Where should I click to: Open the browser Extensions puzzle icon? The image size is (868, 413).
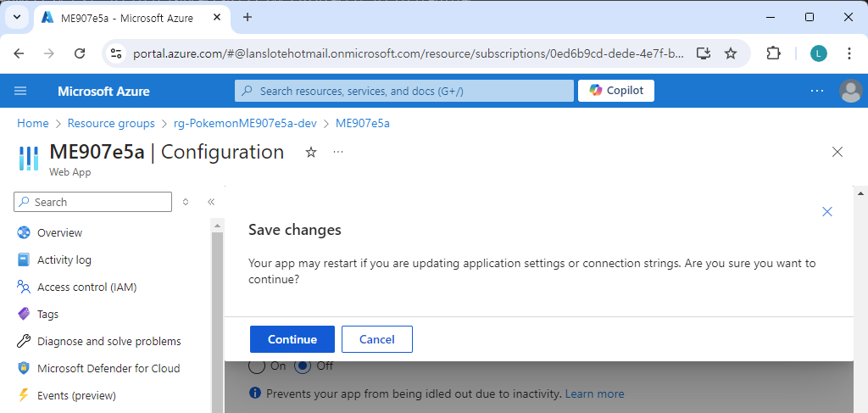pos(773,53)
